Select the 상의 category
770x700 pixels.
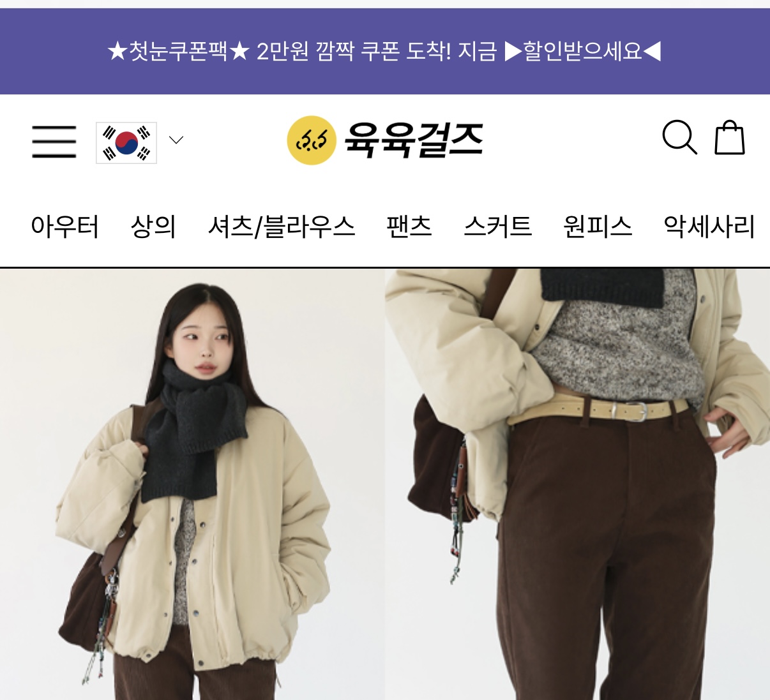click(x=153, y=227)
